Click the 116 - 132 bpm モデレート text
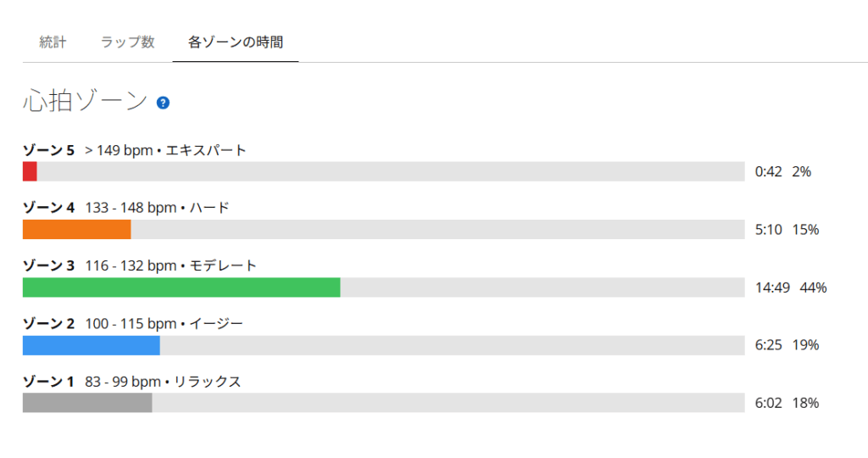 [x=170, y=265]
